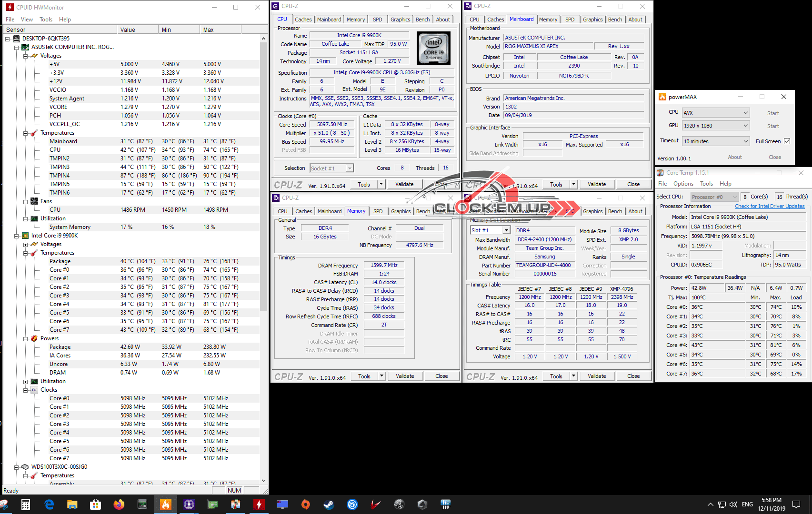Click the HWMonitor vertical scrollbar down arrow
The width and height of the screenshot is (812, 514).
click(263, 481)
